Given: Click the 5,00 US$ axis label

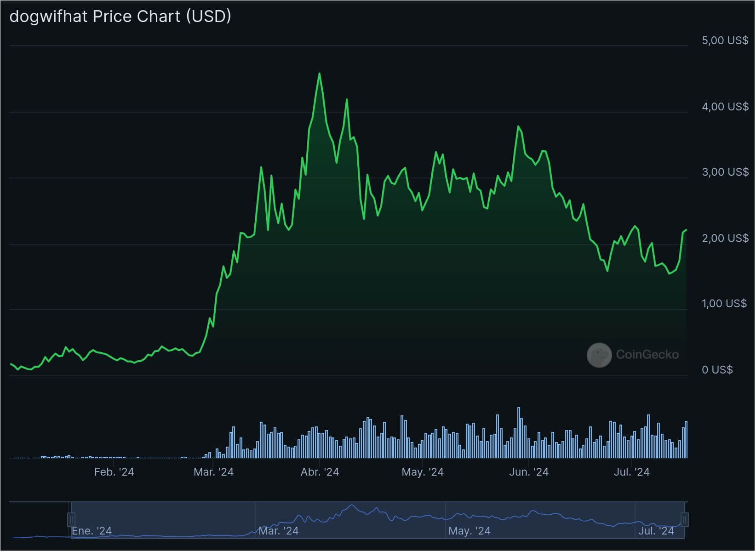Looking at the screenshot, I should pyautogui.click(x=725, y=40).
